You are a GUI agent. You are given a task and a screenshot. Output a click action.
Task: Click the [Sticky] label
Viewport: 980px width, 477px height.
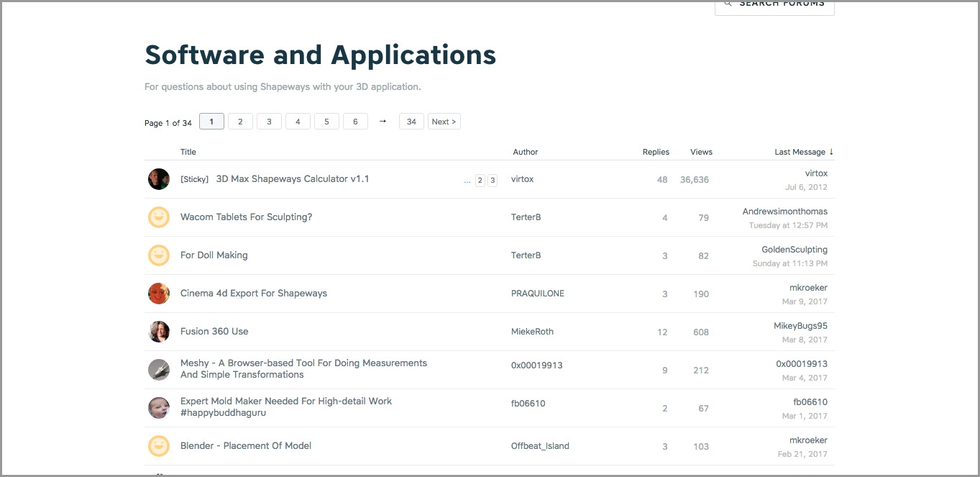(194, 179)
